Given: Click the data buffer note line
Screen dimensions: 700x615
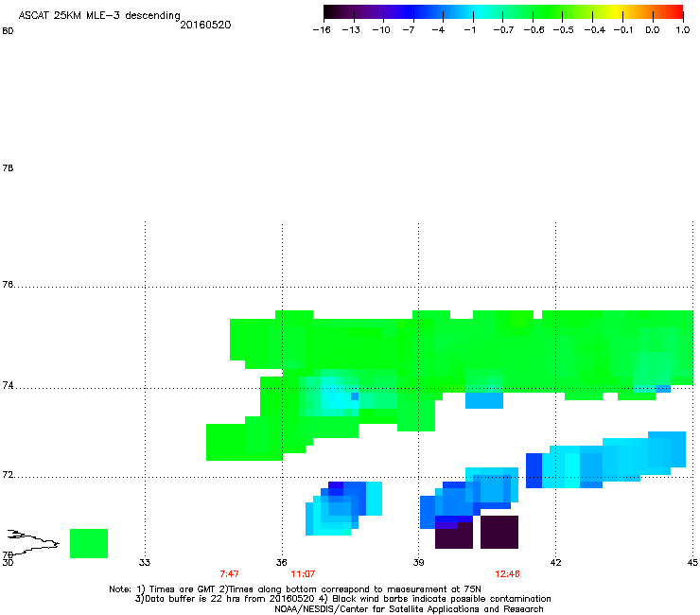Looking at the screenshot, I should pos(342,599).
